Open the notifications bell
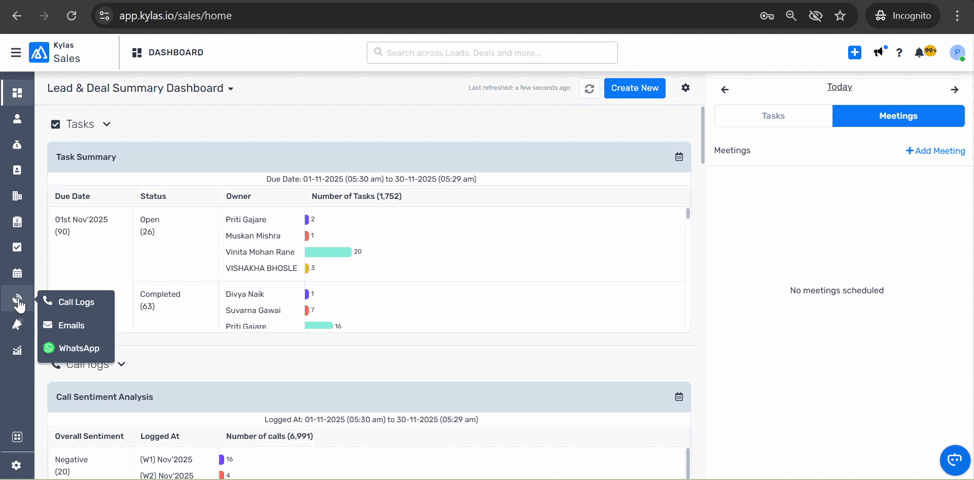The height and width of the screenshot is (480, 974). point(919,53)
